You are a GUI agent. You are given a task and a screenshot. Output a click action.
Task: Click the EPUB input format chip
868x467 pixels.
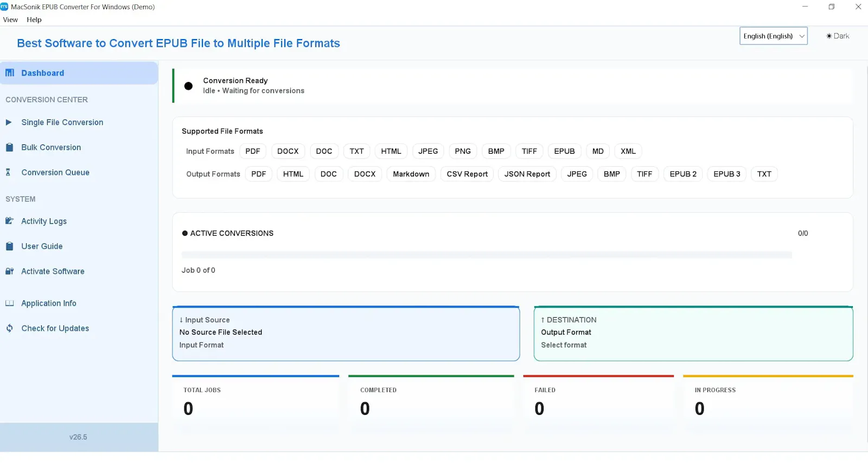coord(564,151)
